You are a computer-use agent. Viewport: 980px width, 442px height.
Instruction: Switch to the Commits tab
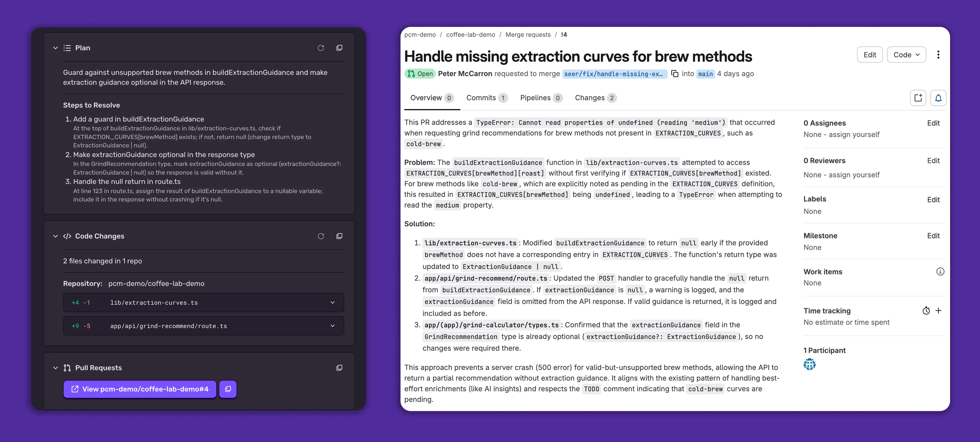tap(487, 98)
